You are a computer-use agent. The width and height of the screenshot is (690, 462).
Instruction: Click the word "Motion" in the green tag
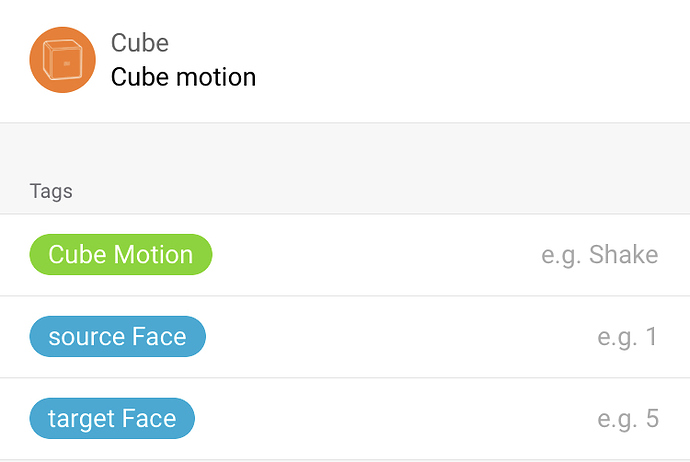(x=152, y=255)
